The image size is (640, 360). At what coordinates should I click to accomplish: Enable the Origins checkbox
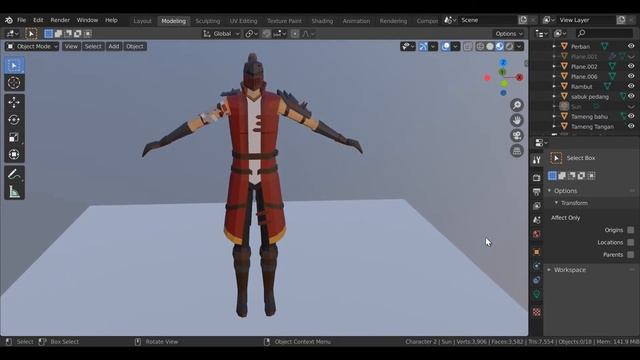coord(631,230)
